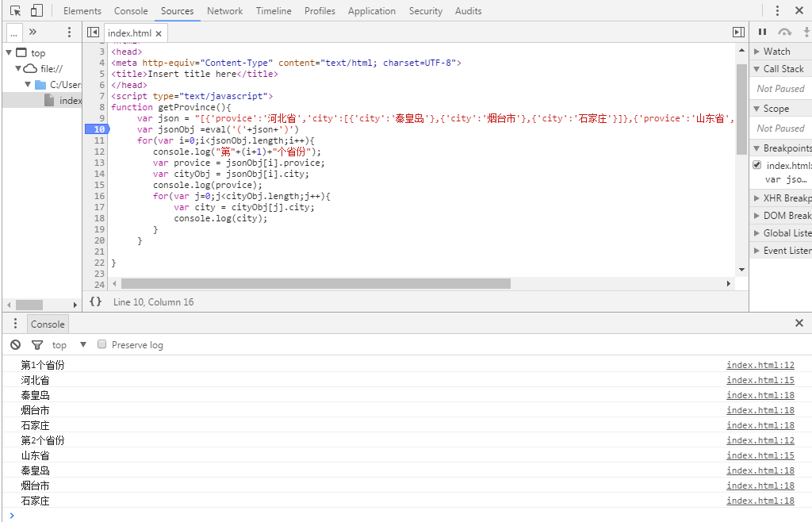This screenshot has height=522, width=812.
Task: Open the Audits tab
Action: pos(468,11)
